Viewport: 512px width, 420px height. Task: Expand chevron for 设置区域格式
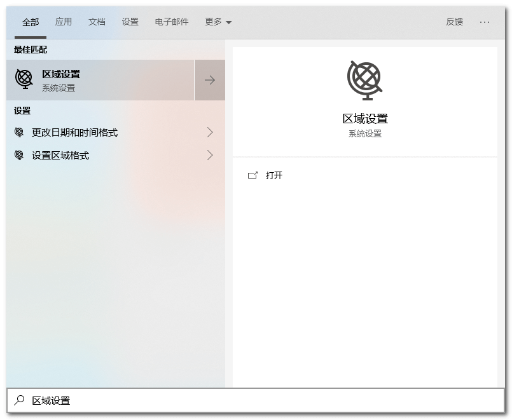[210, 156]
